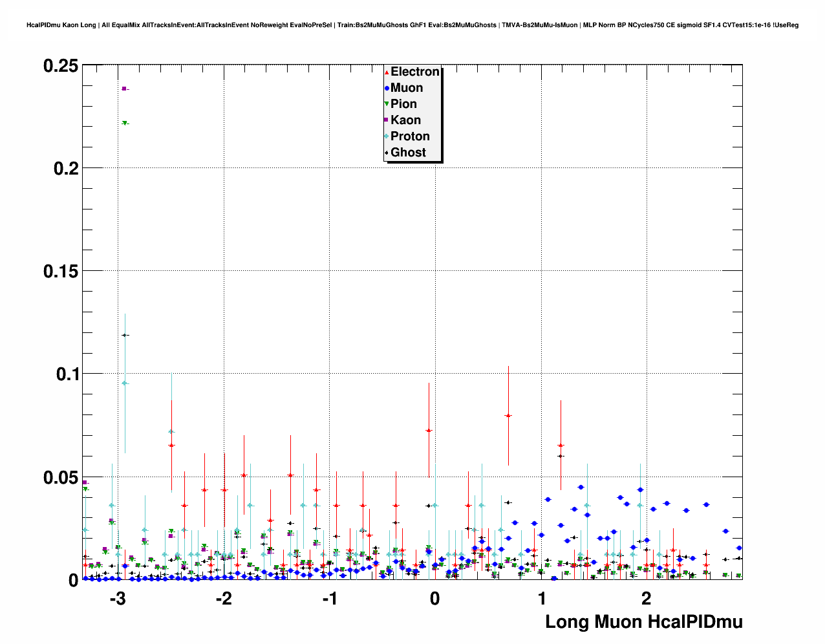Select the Ghost label in the legend
Viewport: 825px width, 644px height.
408,153
